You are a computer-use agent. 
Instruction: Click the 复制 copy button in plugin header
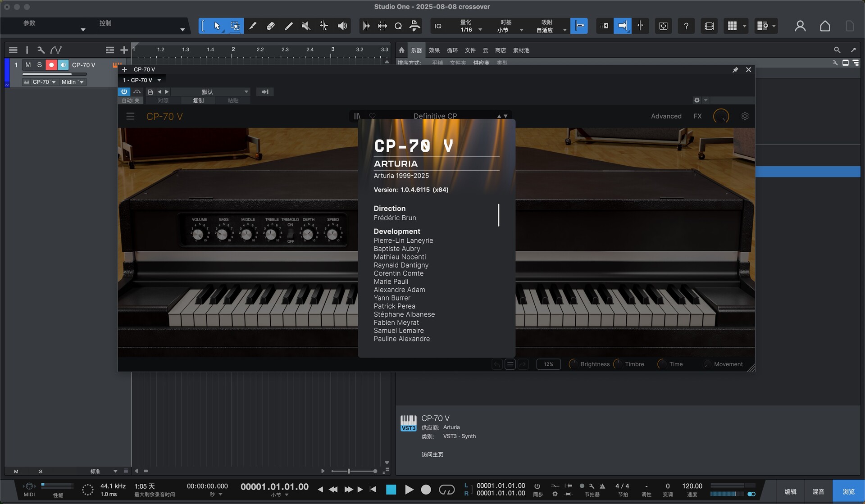point(198,100)
